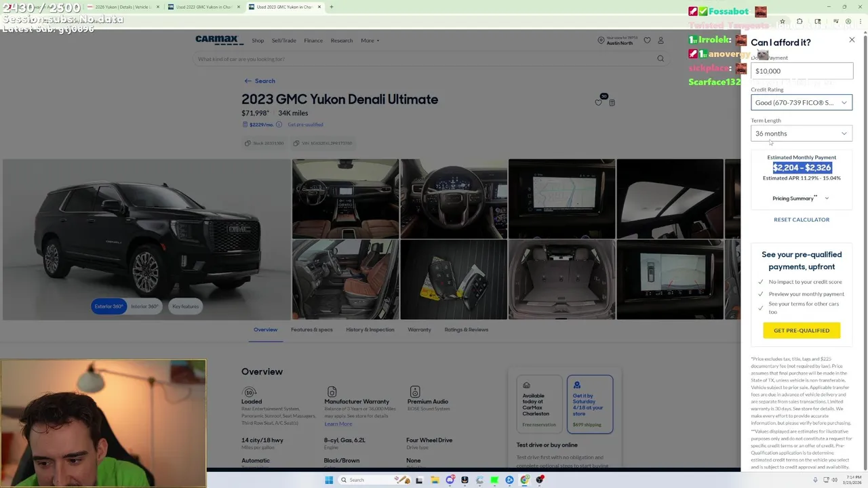Image resolution: width=868 pixels, height=488 pixels.
Task: Expand the More menu
Action: click(x=370, y=41)
